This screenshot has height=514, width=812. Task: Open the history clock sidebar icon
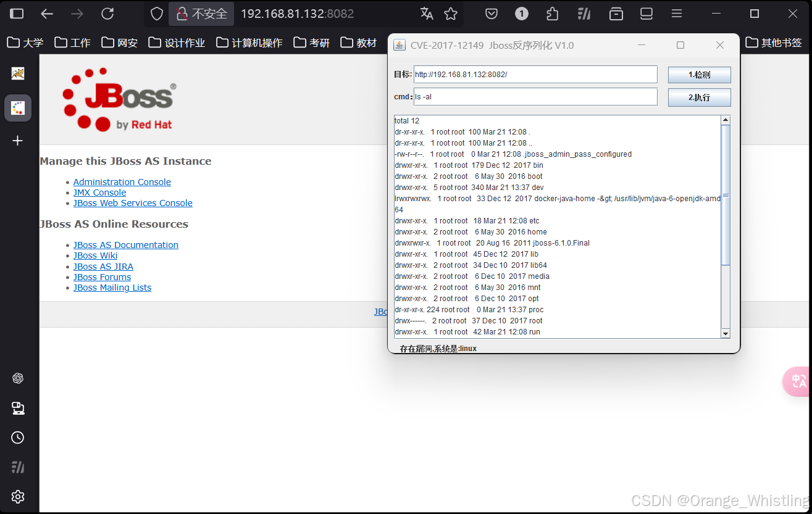(x=18, y=437)
